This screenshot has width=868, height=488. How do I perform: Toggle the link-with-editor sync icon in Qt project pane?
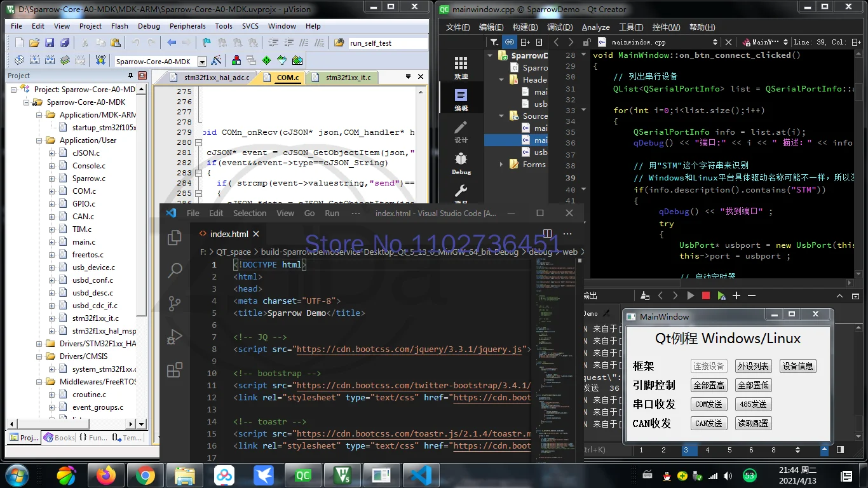510,42
